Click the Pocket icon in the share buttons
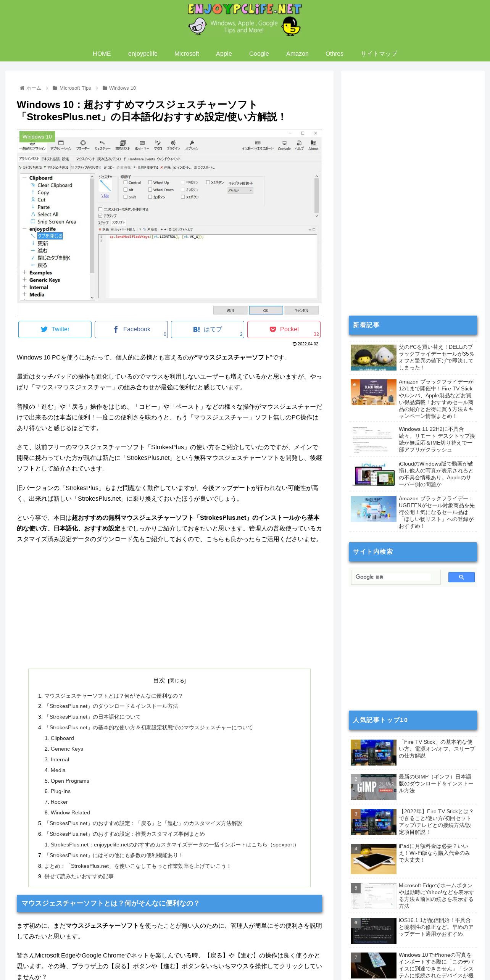This screenshot has height=980, width=490. point(273,329)
